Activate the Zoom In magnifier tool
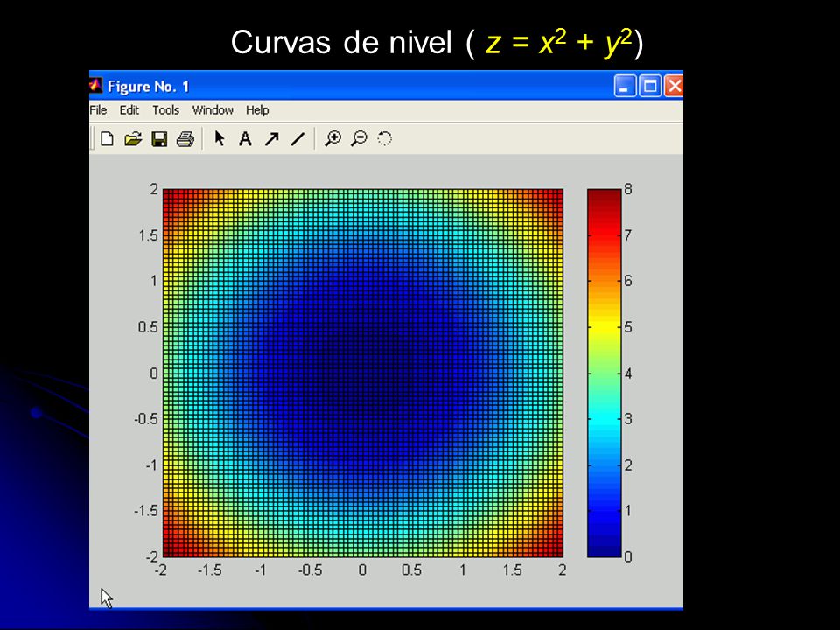This screenshot has width=840, height=630. (x=332, y=139)
